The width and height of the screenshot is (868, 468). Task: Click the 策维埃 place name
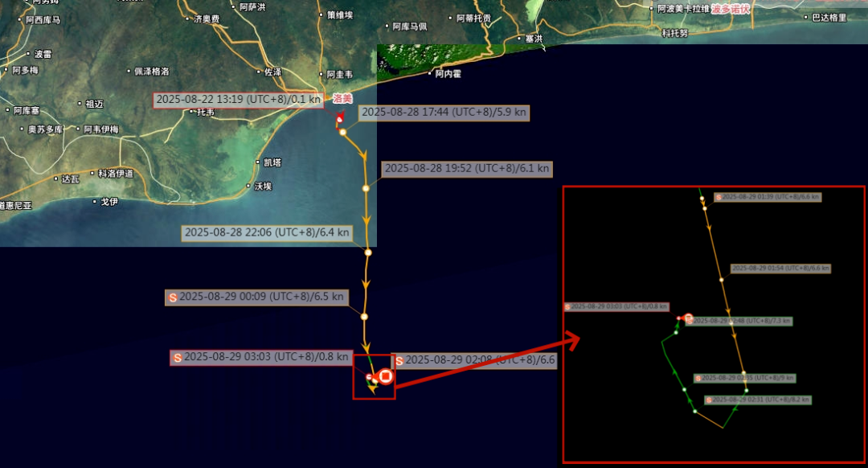click(x=340, y=15)
